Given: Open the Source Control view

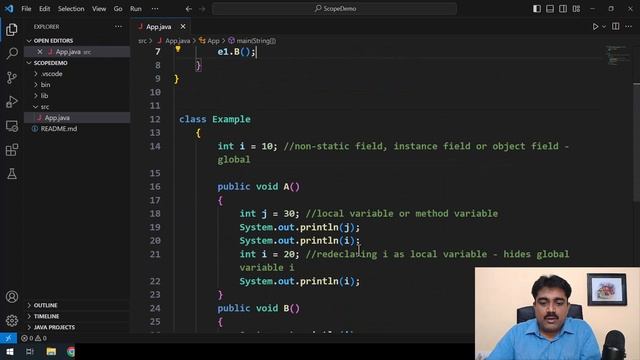Looking at the screenshot, I should [x=12, y=78].
